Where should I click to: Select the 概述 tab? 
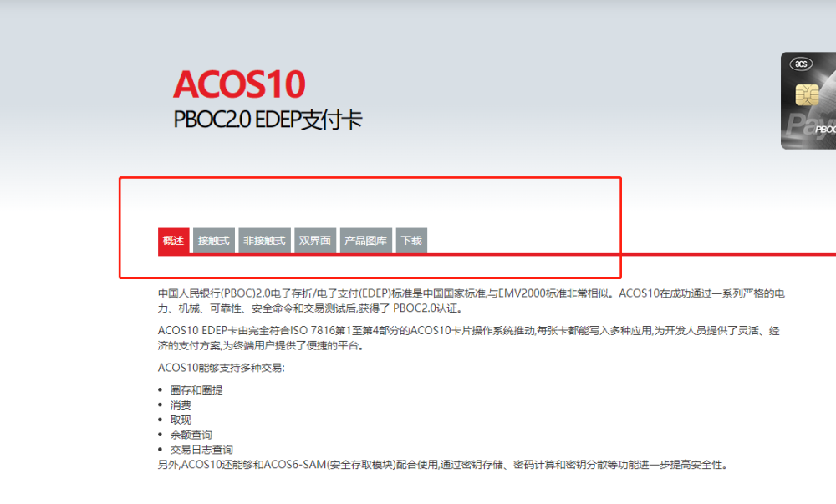(x=173, y=241)
